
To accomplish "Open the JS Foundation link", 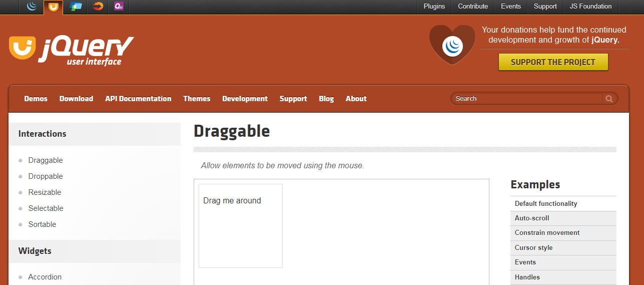I will click(590, 7).
